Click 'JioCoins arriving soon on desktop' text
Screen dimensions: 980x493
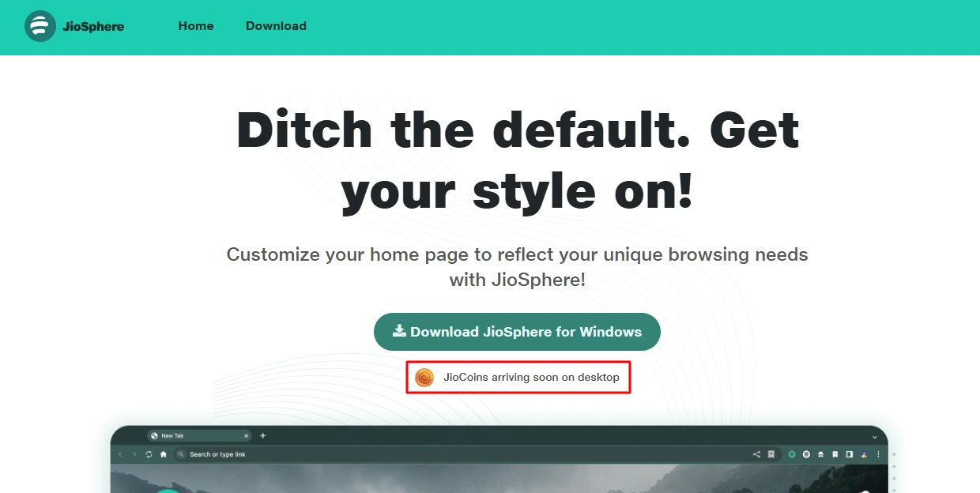(531, 378)
